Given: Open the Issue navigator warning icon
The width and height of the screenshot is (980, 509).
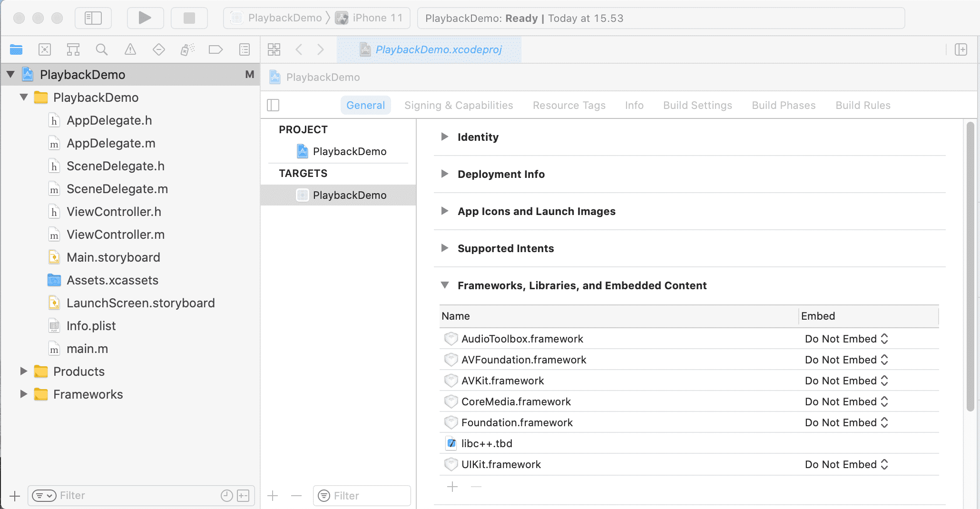Looking at the screenshot, I should tap(130, 49).
